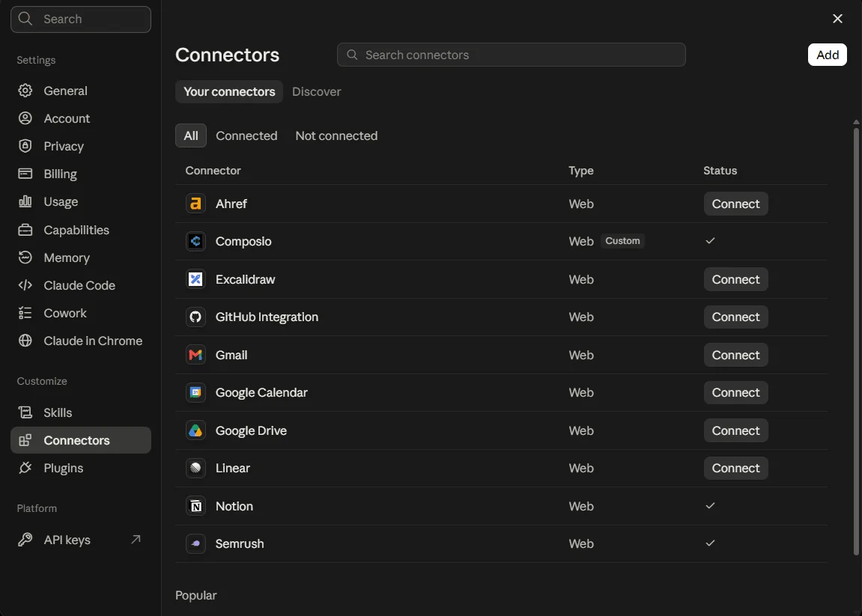Click the Web type in Gmail row

[581, 355]
